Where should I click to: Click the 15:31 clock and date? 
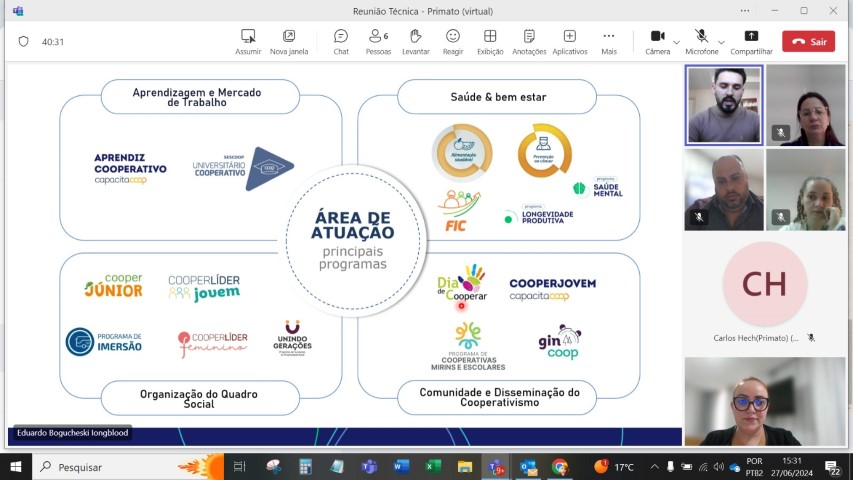[x=794, y=467]
